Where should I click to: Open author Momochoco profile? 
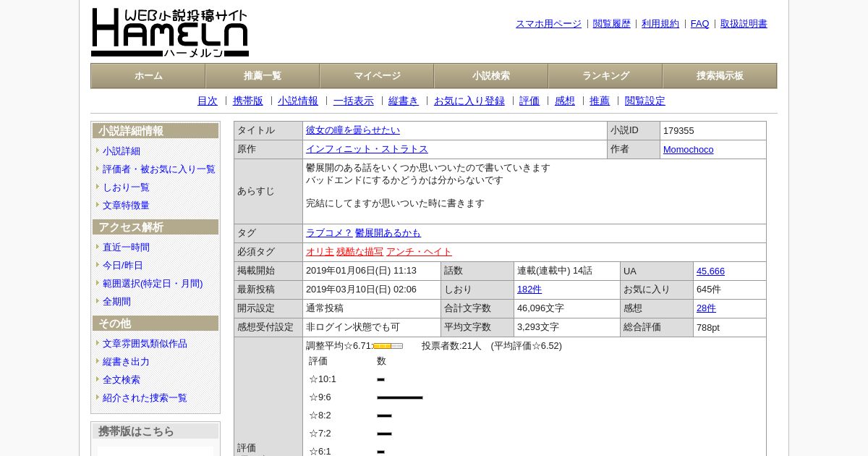point(688,150)
